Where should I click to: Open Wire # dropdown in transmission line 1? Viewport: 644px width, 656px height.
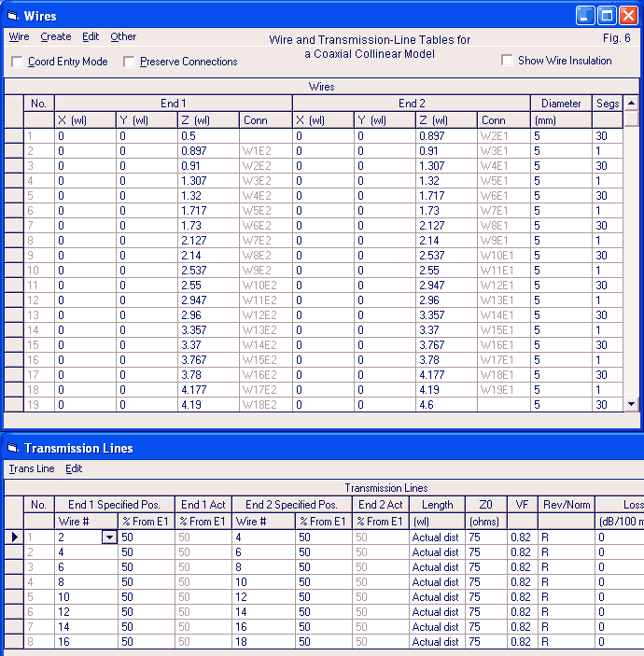[x=110, y=537]
